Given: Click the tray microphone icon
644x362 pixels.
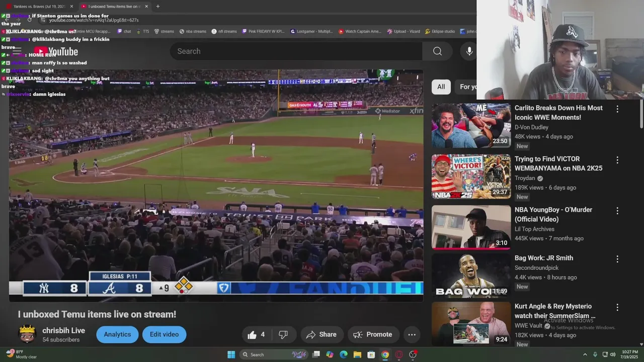Looking at the screenshot, I should pos(595,354).
